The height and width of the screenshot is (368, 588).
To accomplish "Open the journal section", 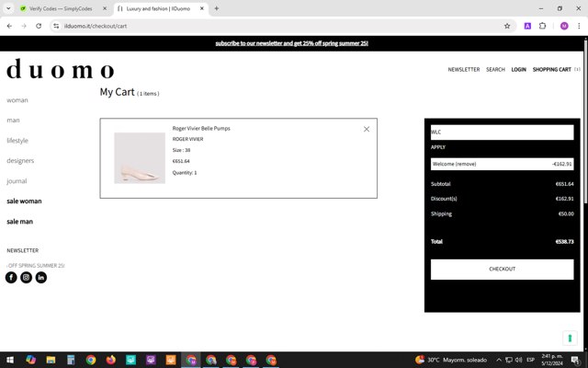I will [x=17, y=181].
